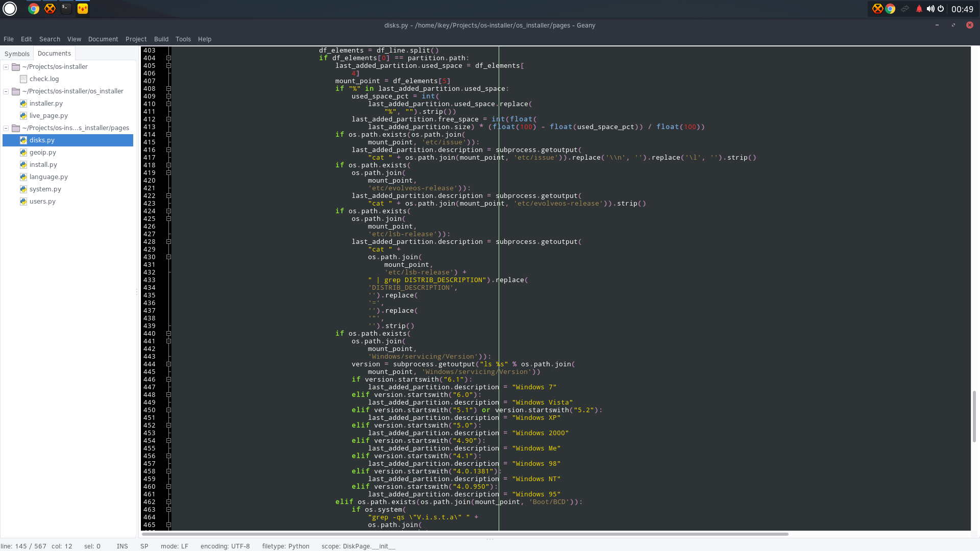Fold the code block at line 440
Image resolution: width=980 pixels, height=551 pixels.
[168, 334]
